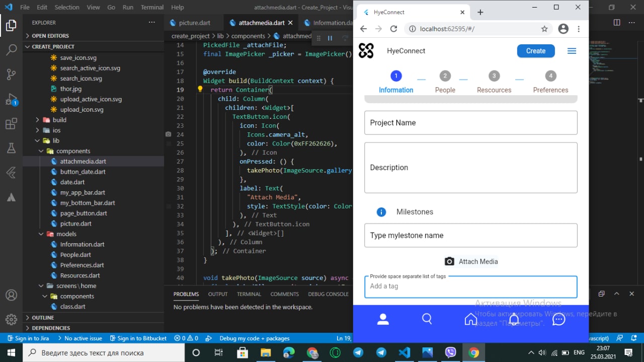
Task: Click the chat bubble icon in bottom bar
Action: (x=558, y=319)
